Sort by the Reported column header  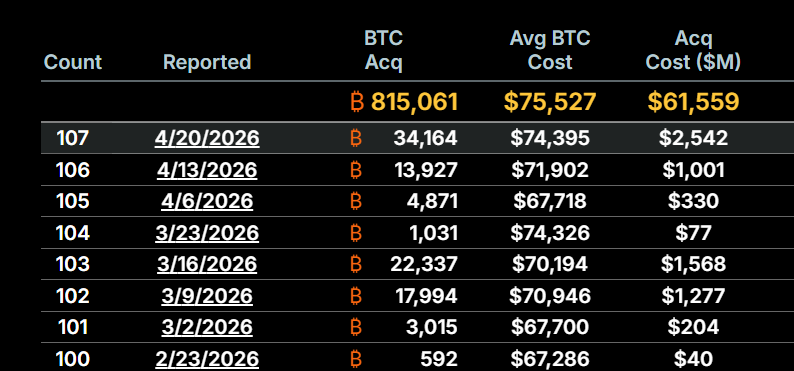coord(207,62)
